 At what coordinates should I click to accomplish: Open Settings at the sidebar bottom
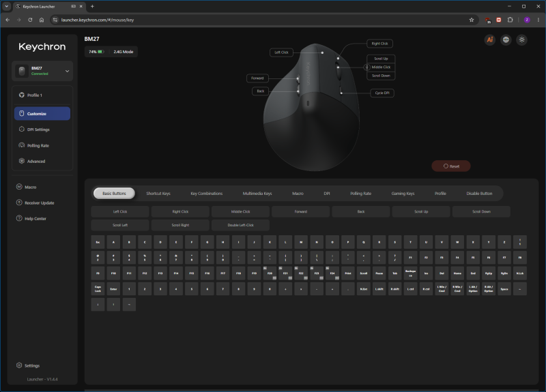coord(28,365)
